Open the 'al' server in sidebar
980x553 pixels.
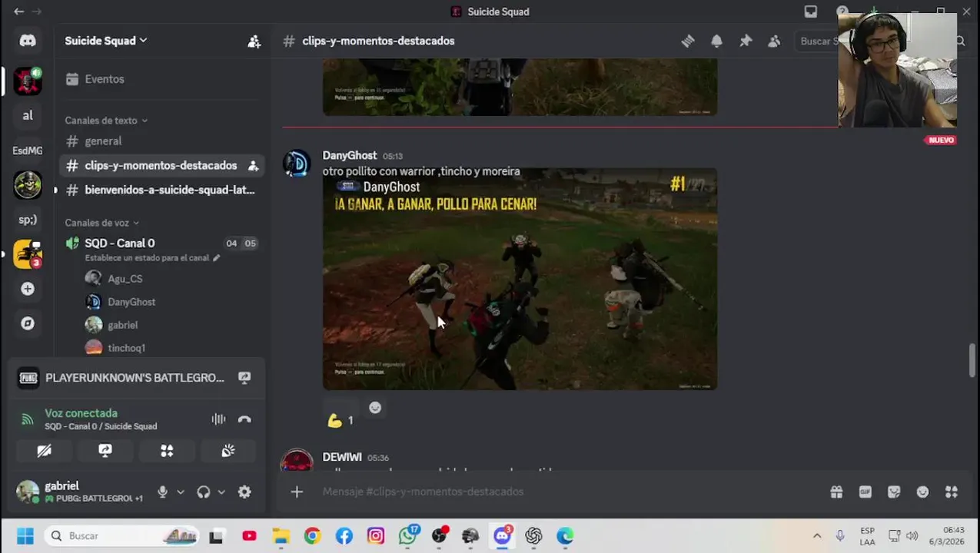pyautogui.click(x=28, y=115)
